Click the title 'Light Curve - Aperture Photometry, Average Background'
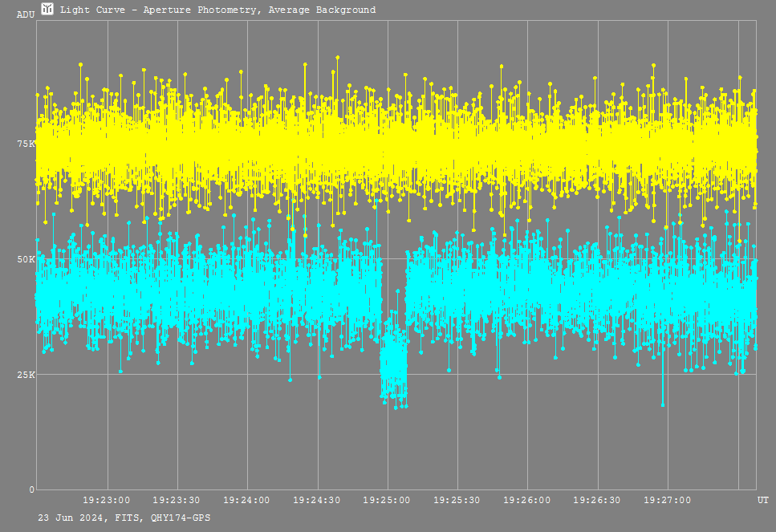 pyautogui.click(x=217, y=10)
